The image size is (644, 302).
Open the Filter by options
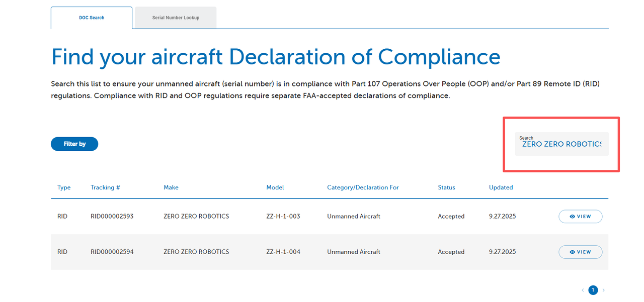74,144
